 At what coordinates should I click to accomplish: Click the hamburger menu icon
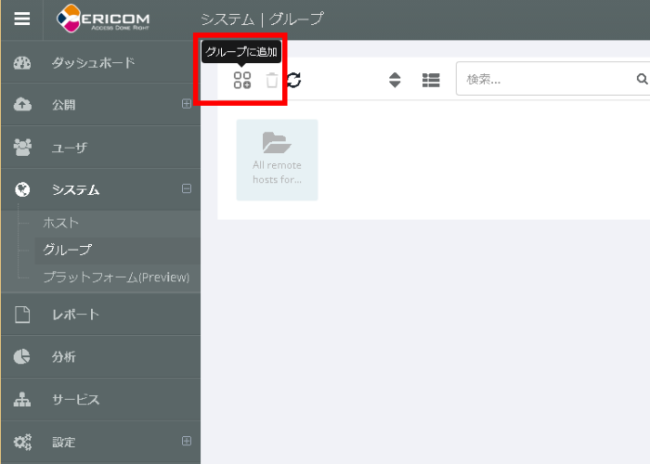point(22,19)
